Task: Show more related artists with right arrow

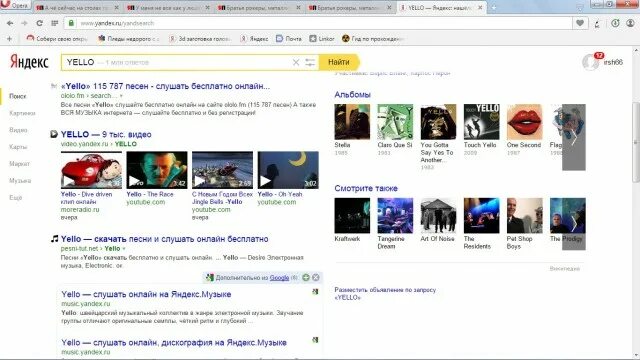Action: click(x=574, y=224)
